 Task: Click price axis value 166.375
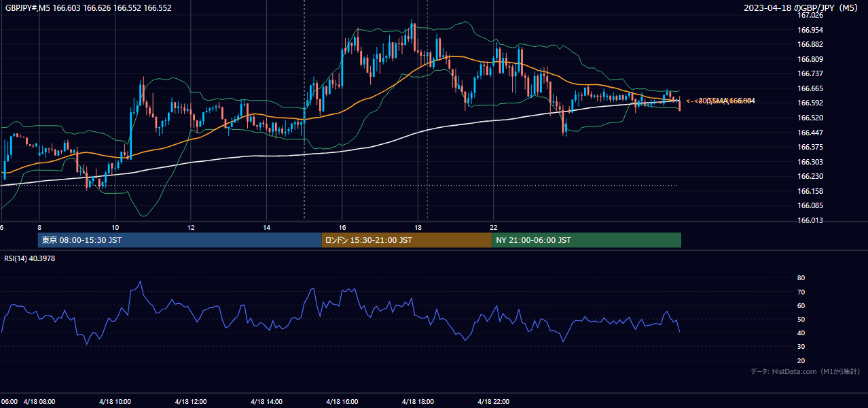810,147
